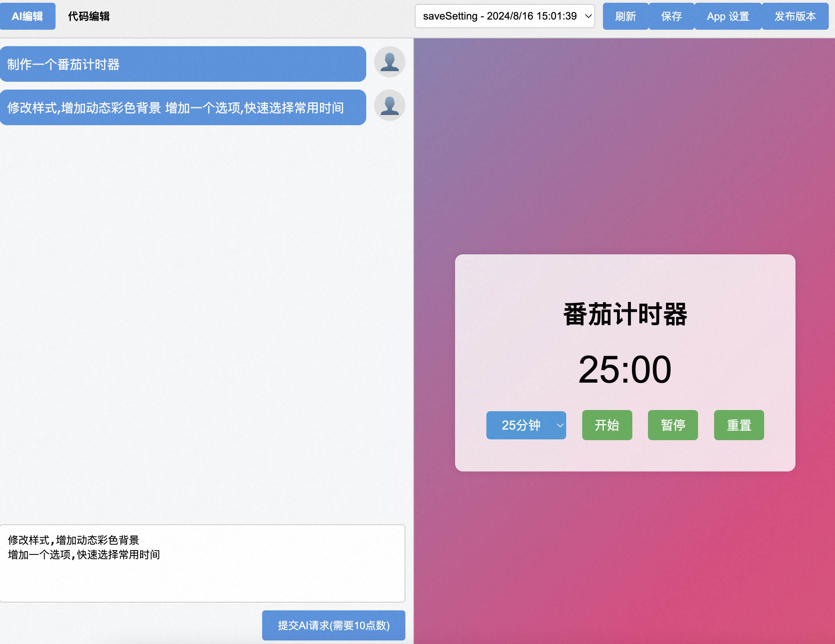Switch to the AI编辑 tab
835x644 pixels.
(27, 16)
